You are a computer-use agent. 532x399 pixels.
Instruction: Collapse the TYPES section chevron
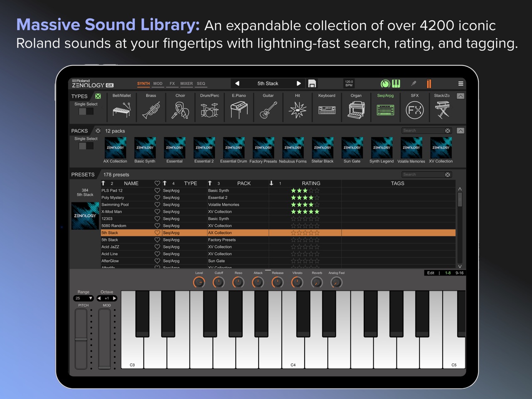click(x=461, y=96)
